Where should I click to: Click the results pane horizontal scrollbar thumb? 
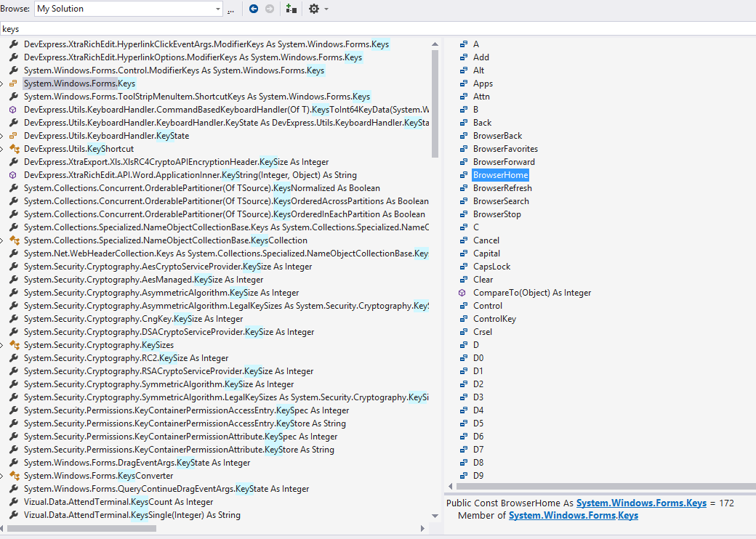point(81,528)
